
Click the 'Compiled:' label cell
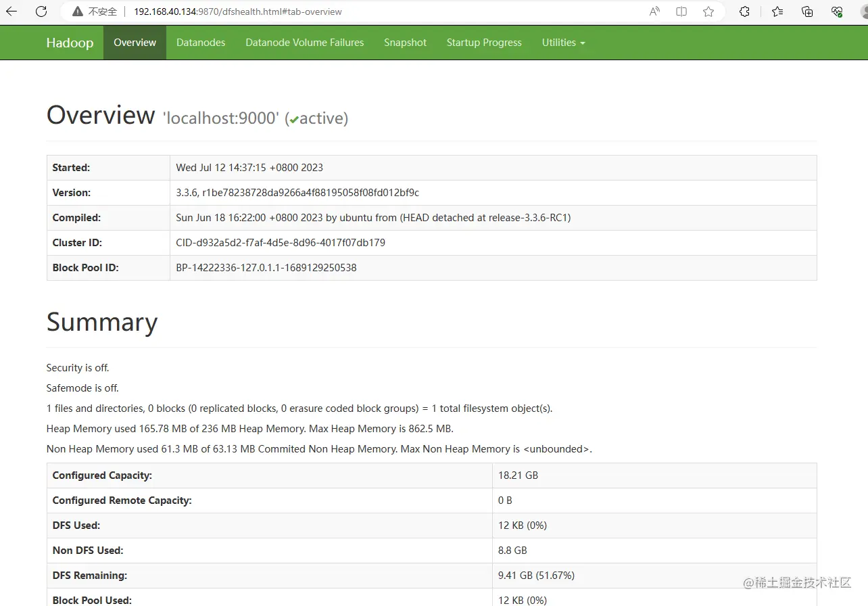[108, 218]
